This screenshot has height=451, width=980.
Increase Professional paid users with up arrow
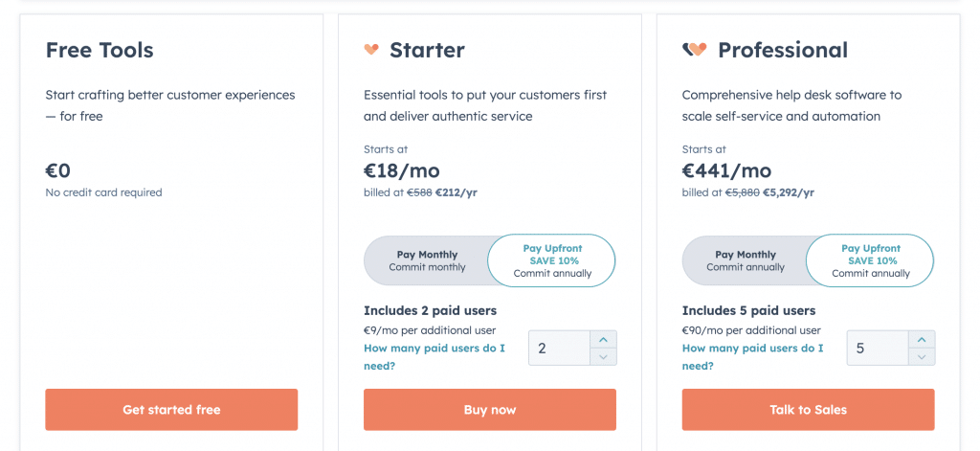click(x=922, y=340)
